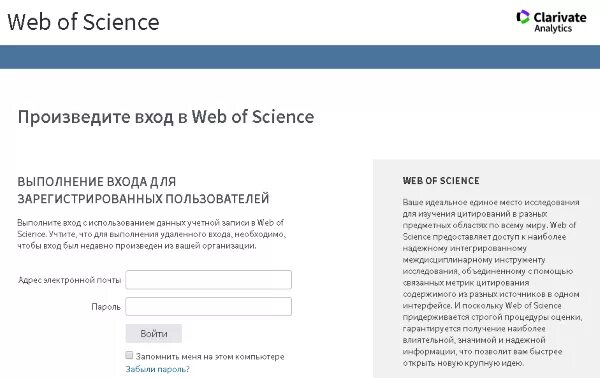The image size is (600, 378).
Task: Click the Пароль field label
Action: tap(106, 307)
